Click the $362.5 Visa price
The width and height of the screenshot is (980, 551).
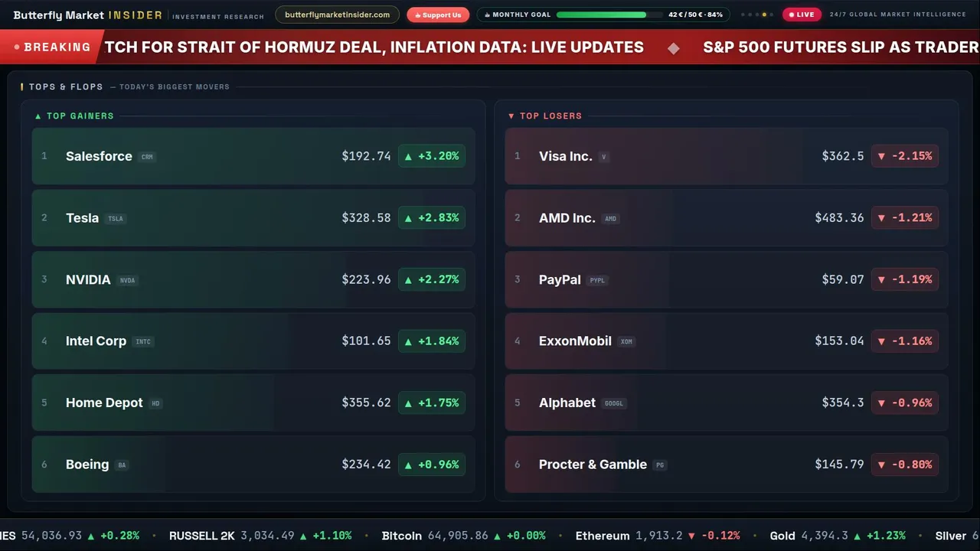(x=843, y=156)
